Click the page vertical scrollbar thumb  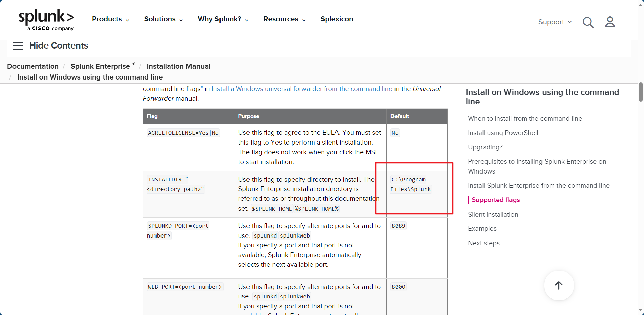pos(641,92)
